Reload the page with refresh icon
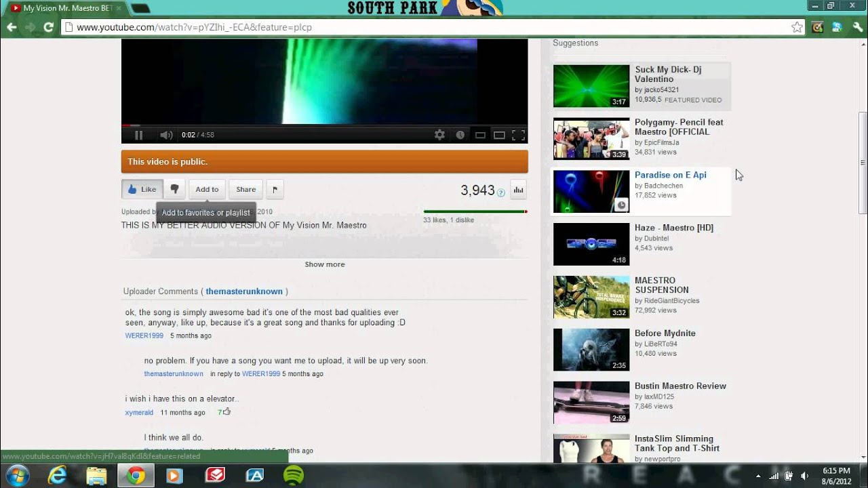This screenshot has width=868, height=488. pos(48,27)
